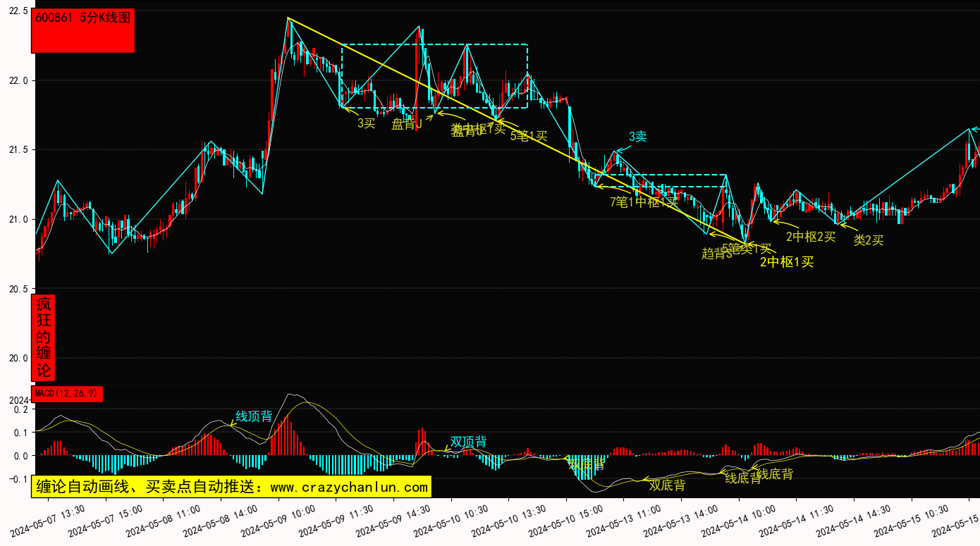Click the cyan 3卖 sell point marker

pyautogui.click(x=637, y=137)
